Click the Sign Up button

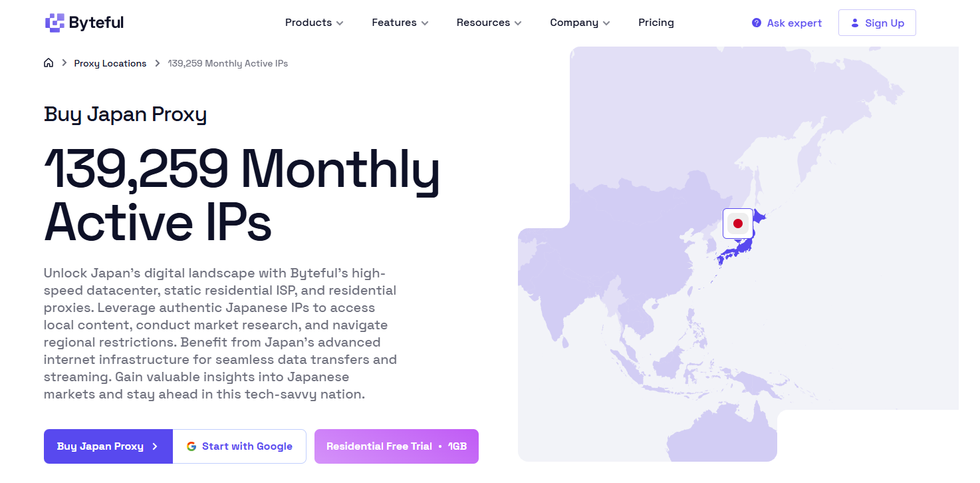click(877, 23)
